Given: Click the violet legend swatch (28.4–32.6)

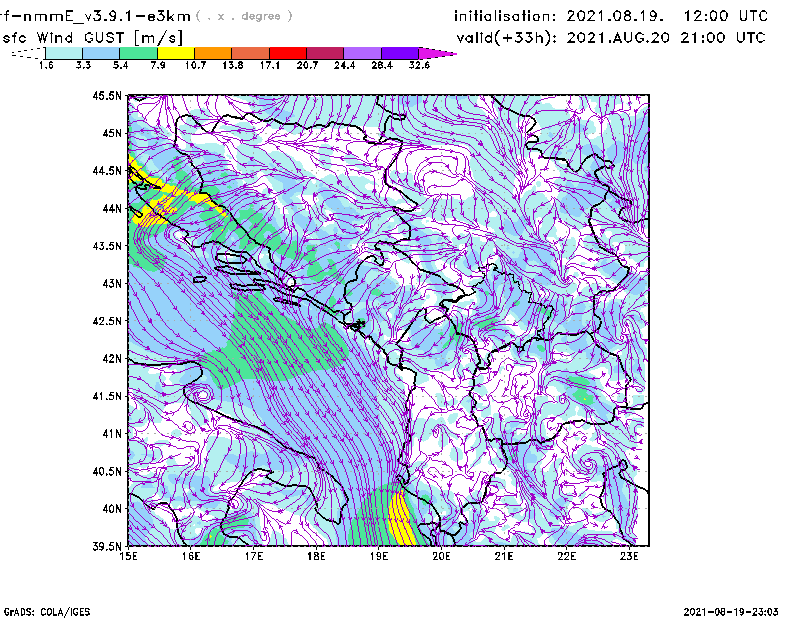Looking at the screenshot, I should coord(400,53).
